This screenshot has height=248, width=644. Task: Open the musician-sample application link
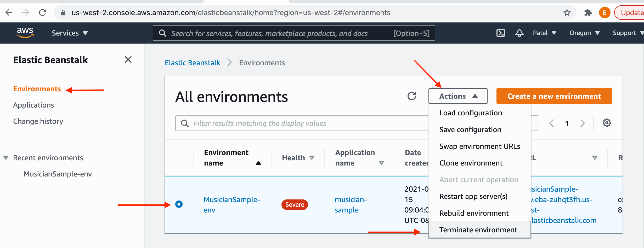pos(351,205)
